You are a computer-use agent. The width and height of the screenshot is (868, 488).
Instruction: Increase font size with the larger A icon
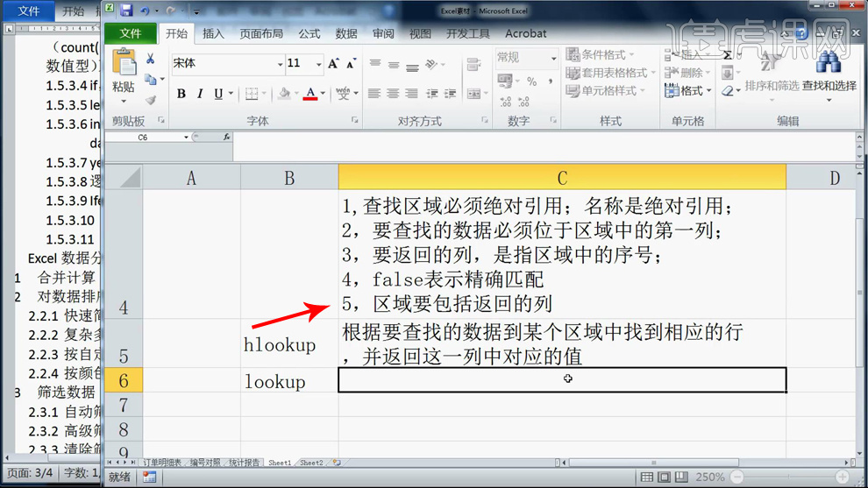click(x=333, y=64)
